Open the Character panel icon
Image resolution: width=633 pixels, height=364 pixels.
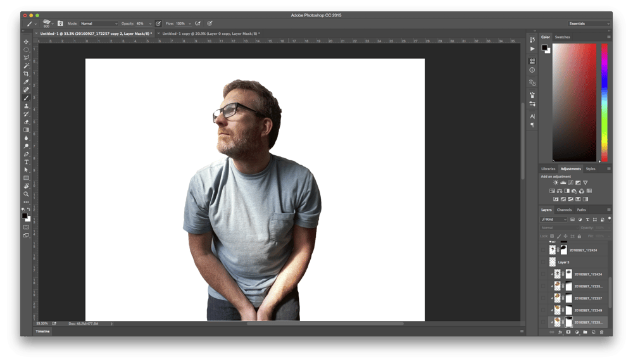tap(532, 116)
